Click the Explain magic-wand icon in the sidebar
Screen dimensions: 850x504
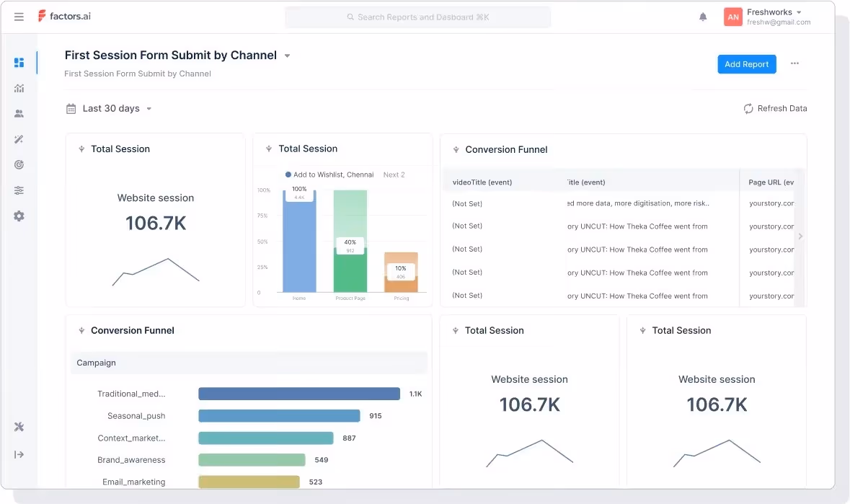(19, 139)
